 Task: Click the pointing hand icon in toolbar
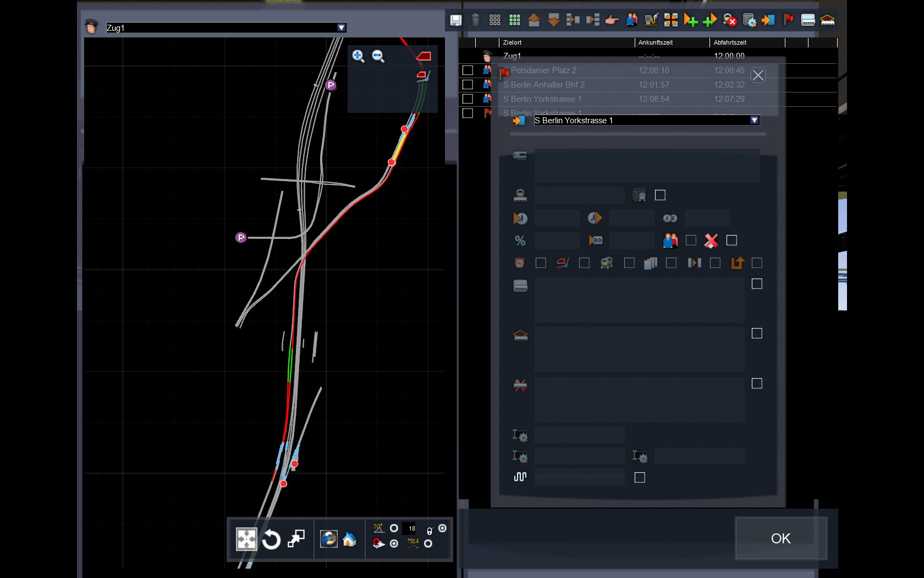tap(612, 20)
